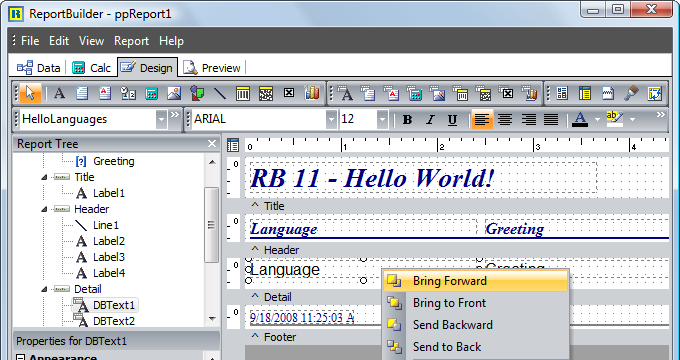Pick the 2D BarCode component tool
The image size is (680, 360).
click(266, 93)
